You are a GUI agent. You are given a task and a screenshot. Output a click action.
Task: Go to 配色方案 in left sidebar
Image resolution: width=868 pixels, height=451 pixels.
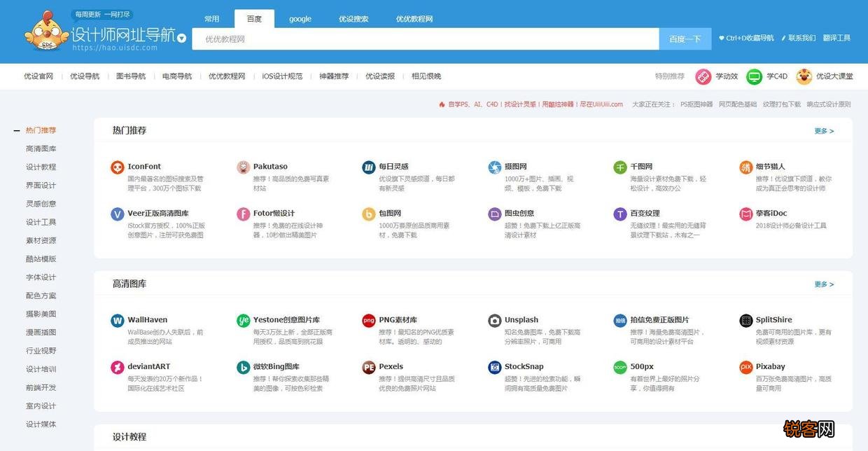pyautogui.click(x=41, y=296)
